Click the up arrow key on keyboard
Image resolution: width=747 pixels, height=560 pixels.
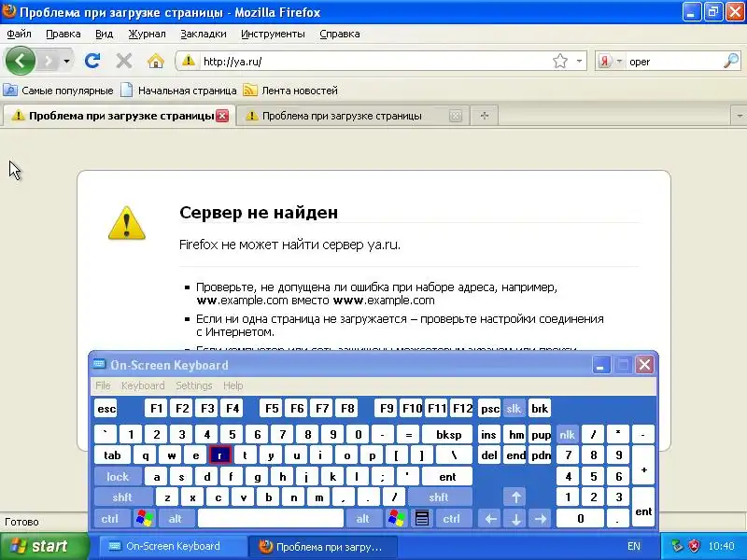[516, 497]
